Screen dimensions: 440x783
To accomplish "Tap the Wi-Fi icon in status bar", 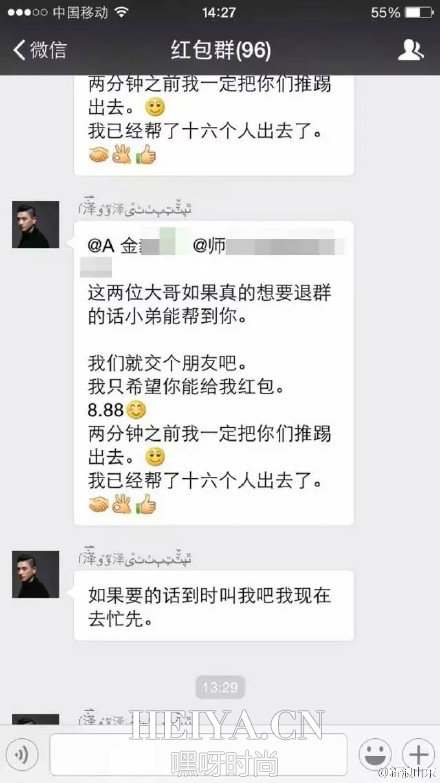I will click(121, 12).
